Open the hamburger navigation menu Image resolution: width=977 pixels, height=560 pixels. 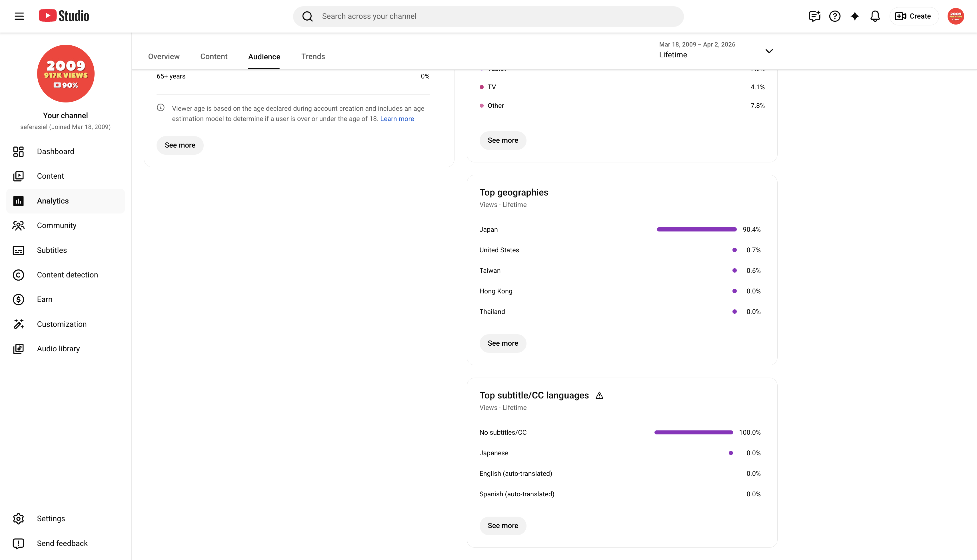coord(19,16)
